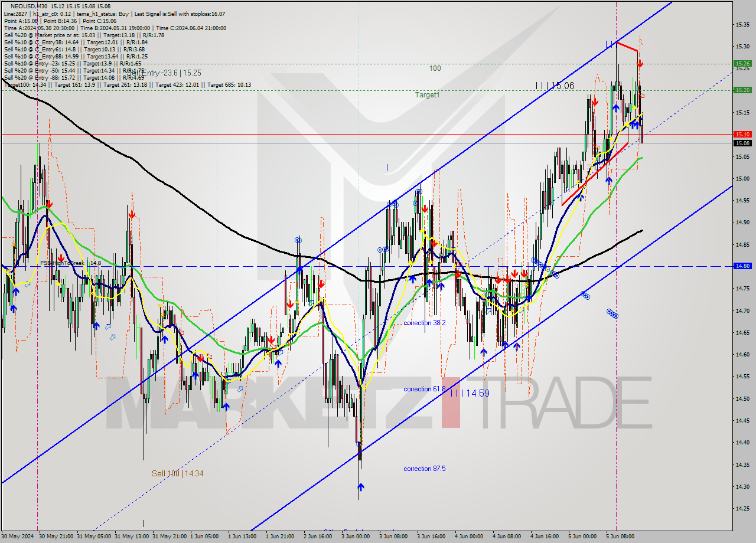Click the '1 Jun 21:00' time axis label
Viewport: 756px width, 543px height.
click(281, 537)
